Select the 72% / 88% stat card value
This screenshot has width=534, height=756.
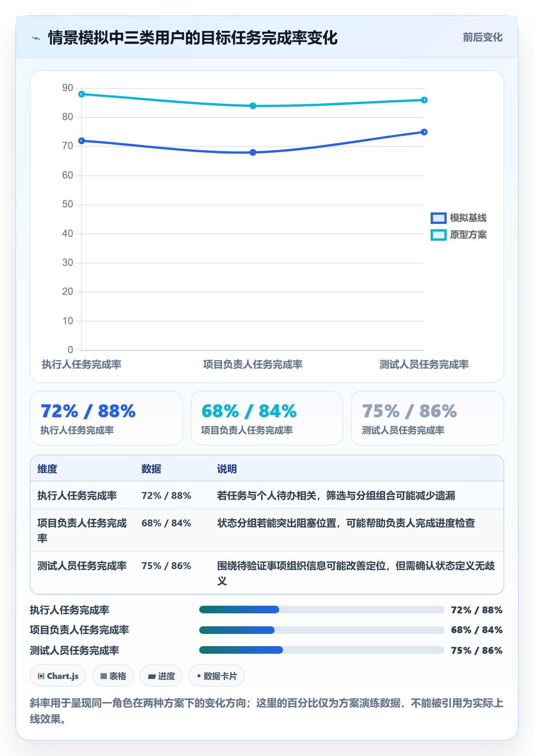point(88,411)
